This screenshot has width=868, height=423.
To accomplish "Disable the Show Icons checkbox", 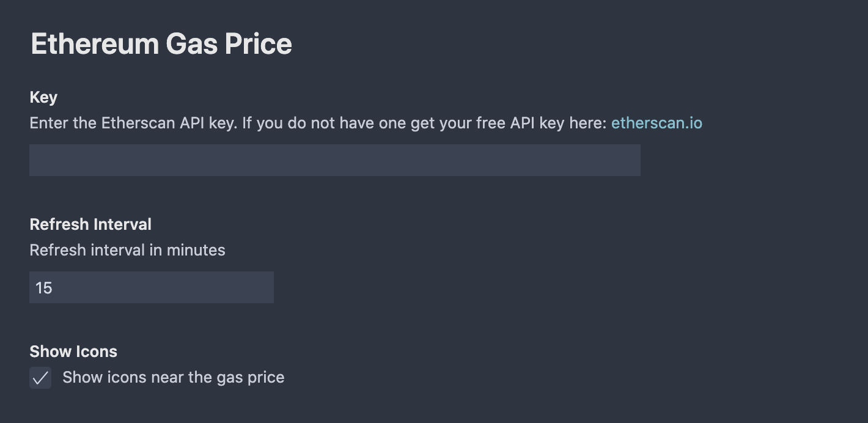I will (40, 378).
